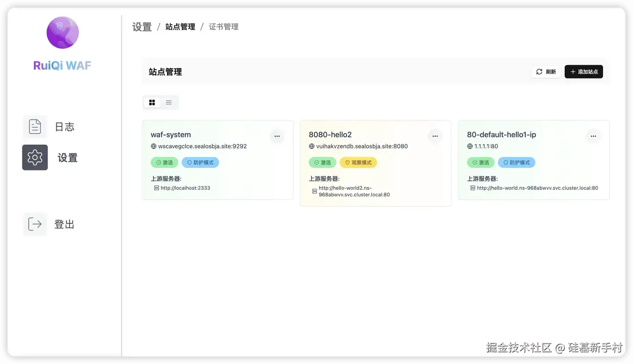Open 站点管理 from the breadcrumb
This screenshot has width=633, height=364.
tap(180, 26)
